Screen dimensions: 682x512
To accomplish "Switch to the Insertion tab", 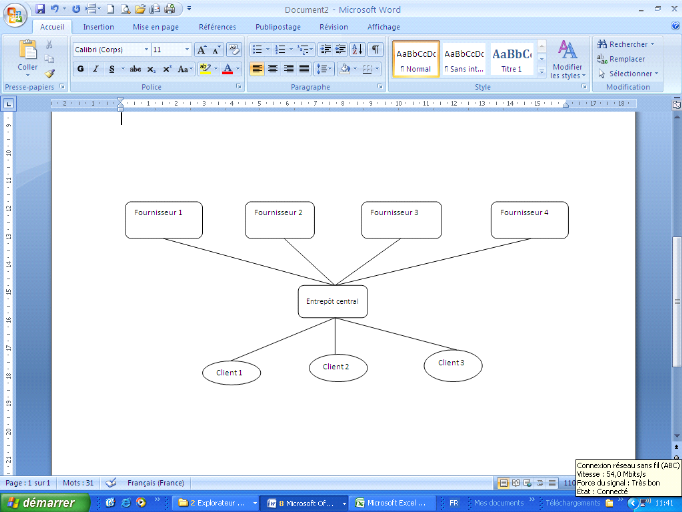I will [99, 27].
